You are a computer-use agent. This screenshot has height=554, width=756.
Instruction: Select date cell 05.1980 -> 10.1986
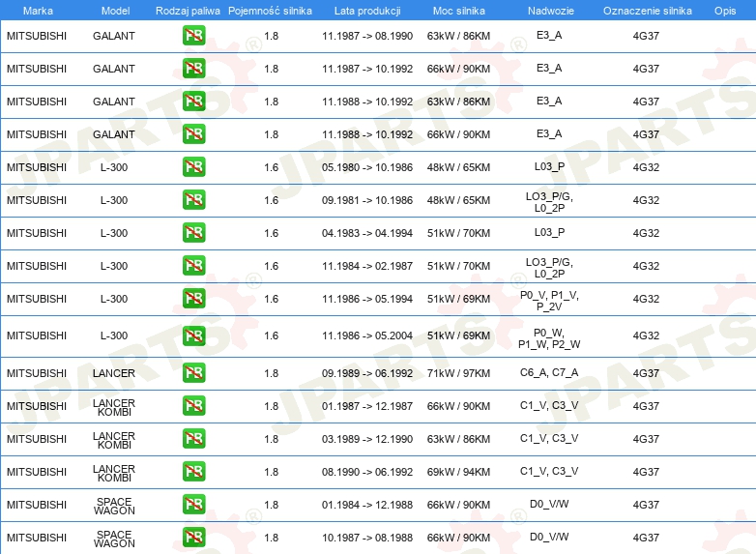pyautogui.click(x=367, y=167)
